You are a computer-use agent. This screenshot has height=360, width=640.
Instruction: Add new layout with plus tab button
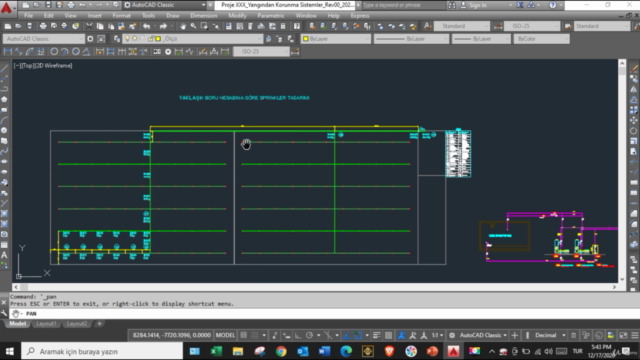(x=99, y=324)
